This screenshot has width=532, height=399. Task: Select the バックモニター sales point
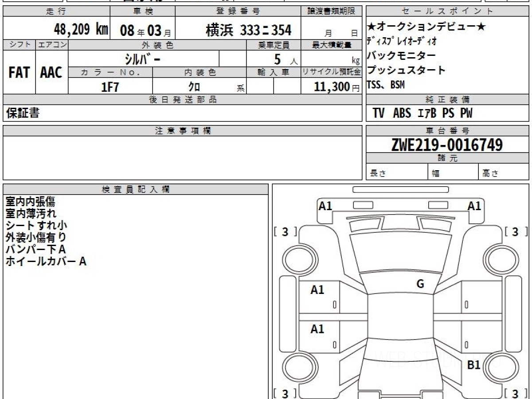coord(401,56)
